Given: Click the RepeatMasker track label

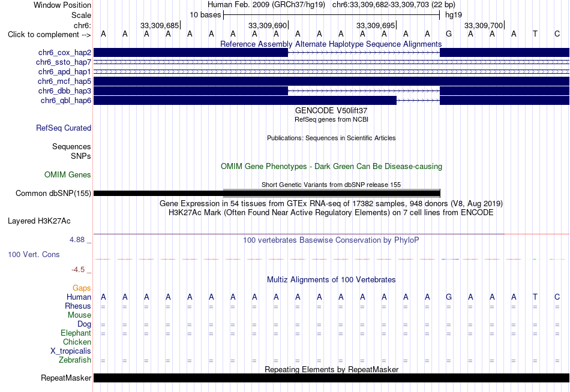Looking at the screenshot, I should [x=66, y=378].
